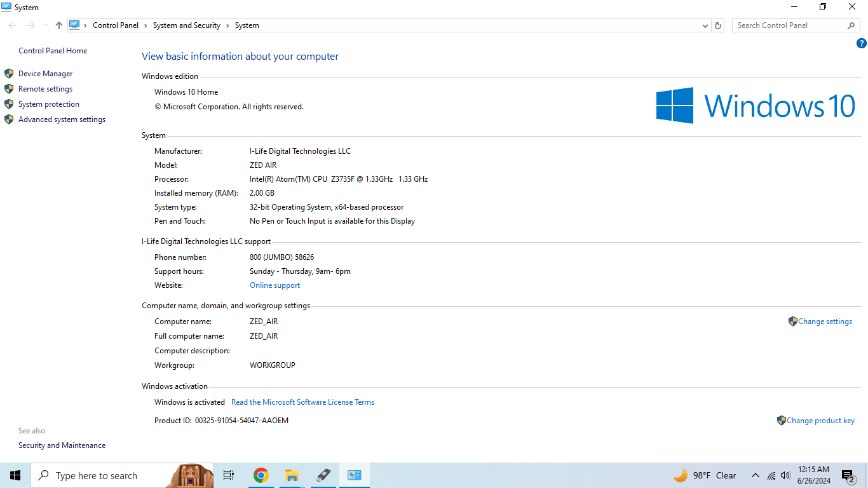Select Control Panel in the breadcrumb path

click(x=116, y=25)
